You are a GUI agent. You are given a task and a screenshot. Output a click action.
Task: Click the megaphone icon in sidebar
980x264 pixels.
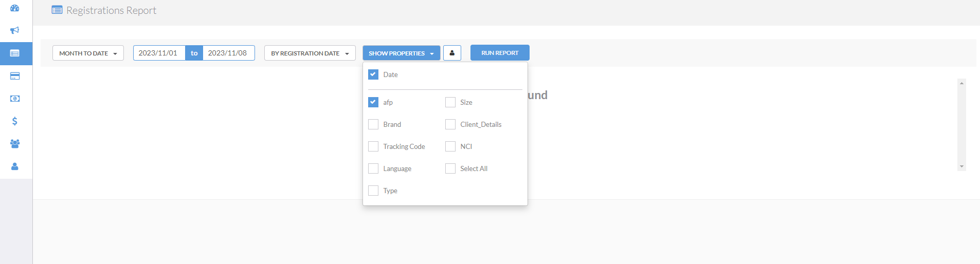tap(15, 30)
